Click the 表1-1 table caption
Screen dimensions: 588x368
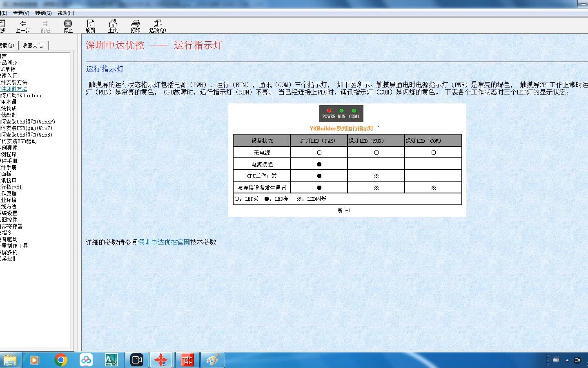coord(344,211)
